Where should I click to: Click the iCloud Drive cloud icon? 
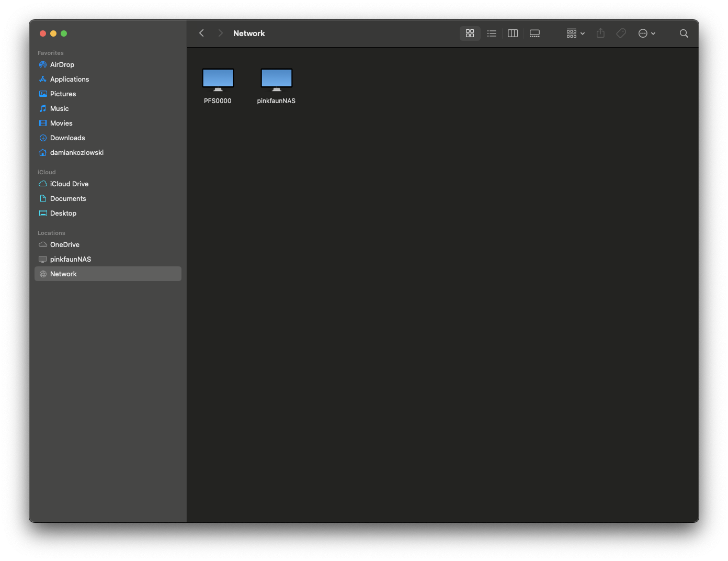tap(43, 184)
